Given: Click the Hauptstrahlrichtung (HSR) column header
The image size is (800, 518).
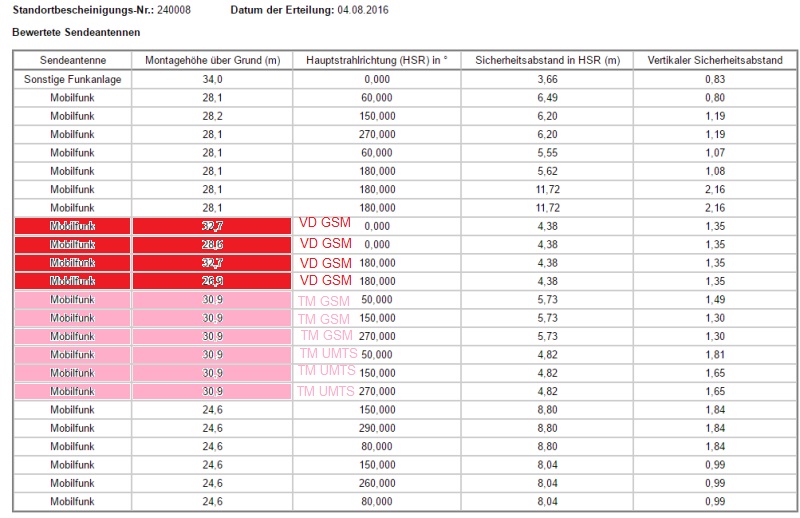Looking at the screenshot, I should tap(377, 60).
